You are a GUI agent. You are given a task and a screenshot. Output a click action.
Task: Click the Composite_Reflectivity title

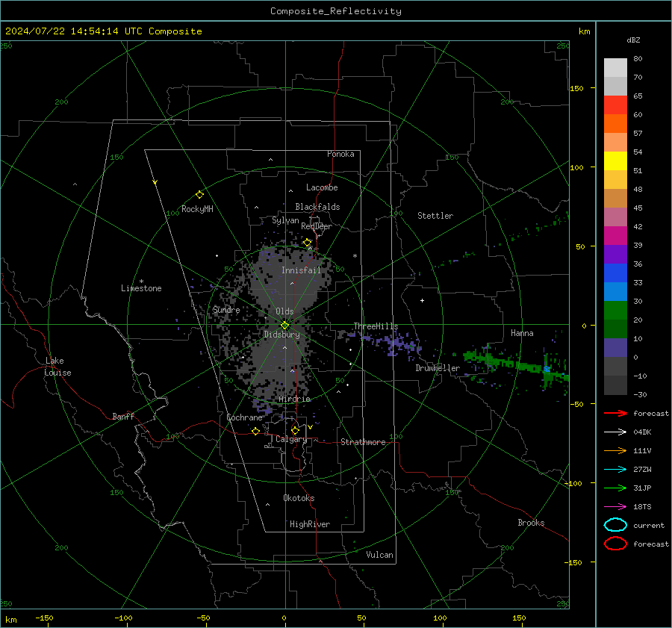pos(335,11)
